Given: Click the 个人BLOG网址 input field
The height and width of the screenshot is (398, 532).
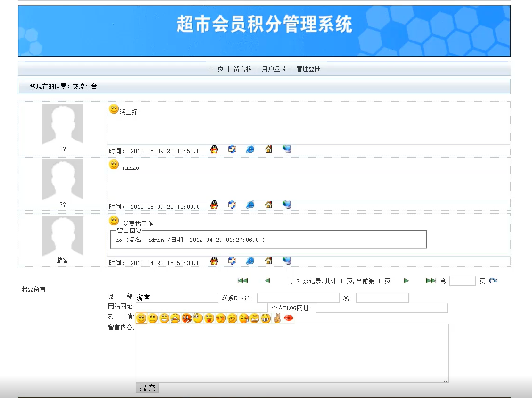Looking at the screenshot, I should [382, 308].
